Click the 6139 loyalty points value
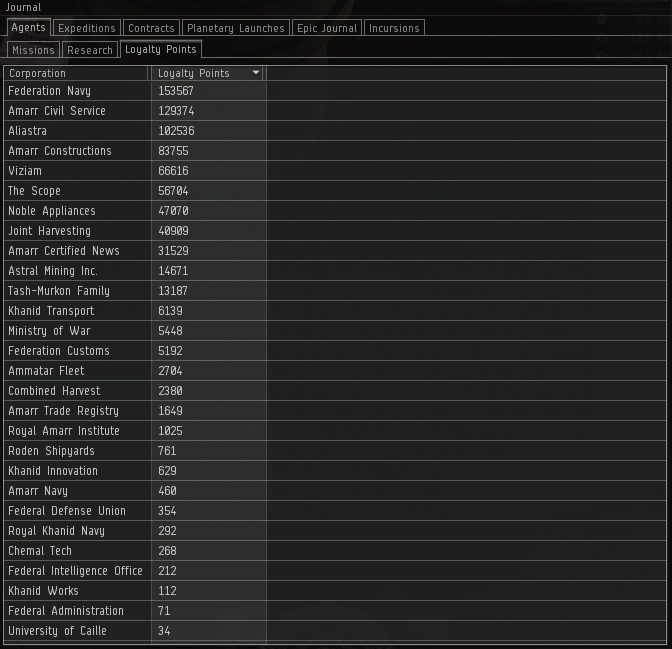Screen dimensions: 672x649 click(x=170, y=311)
